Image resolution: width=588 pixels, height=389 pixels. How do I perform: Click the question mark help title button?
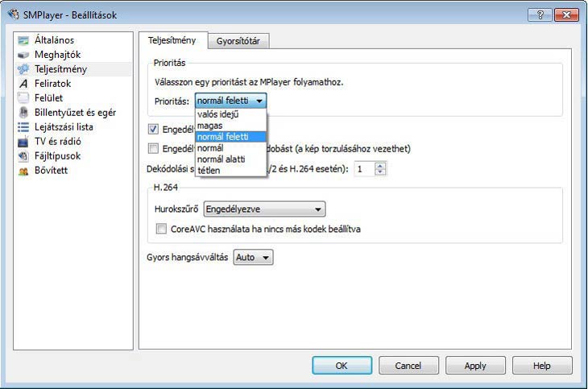tap(540, 14)
